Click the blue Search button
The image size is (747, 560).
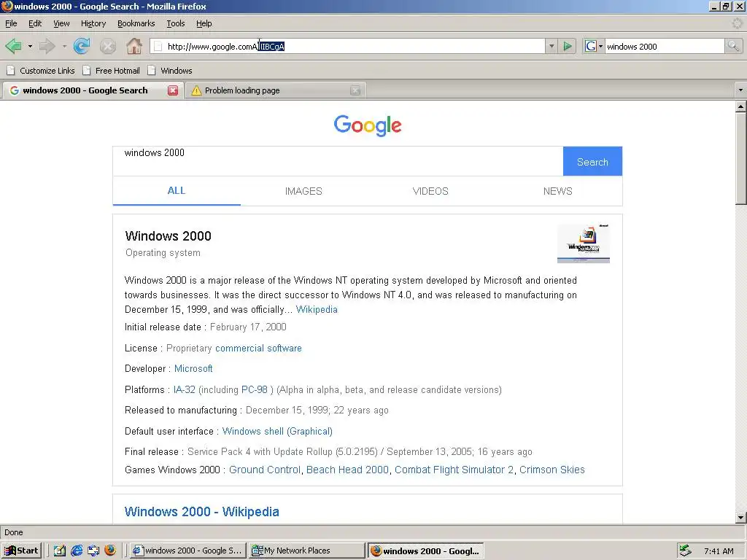[592, 161]
